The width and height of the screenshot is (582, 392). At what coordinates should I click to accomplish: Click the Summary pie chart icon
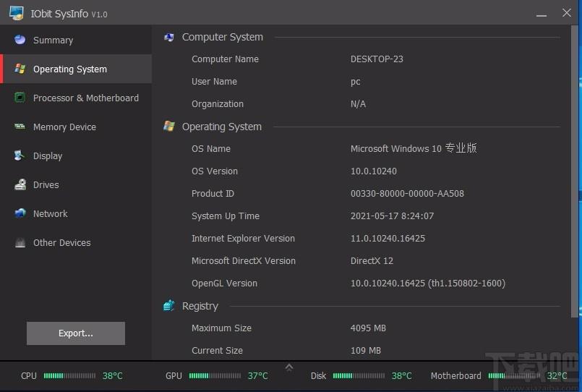click(20, 41)
